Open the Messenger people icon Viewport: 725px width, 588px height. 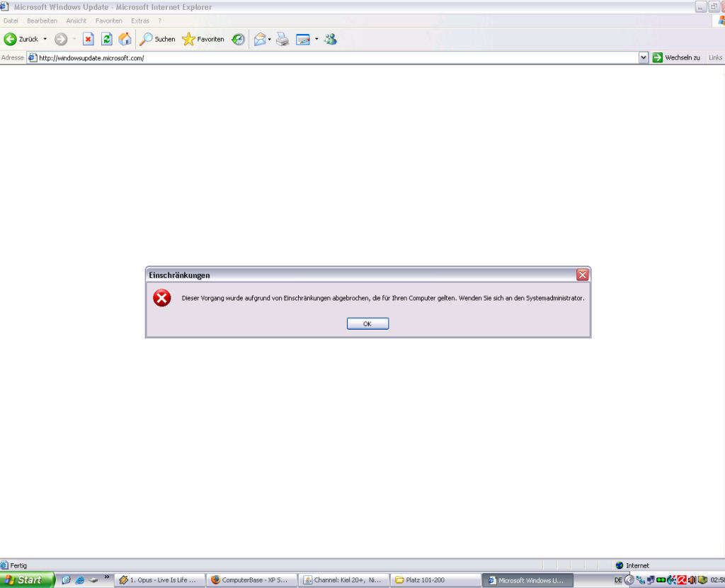330,40
